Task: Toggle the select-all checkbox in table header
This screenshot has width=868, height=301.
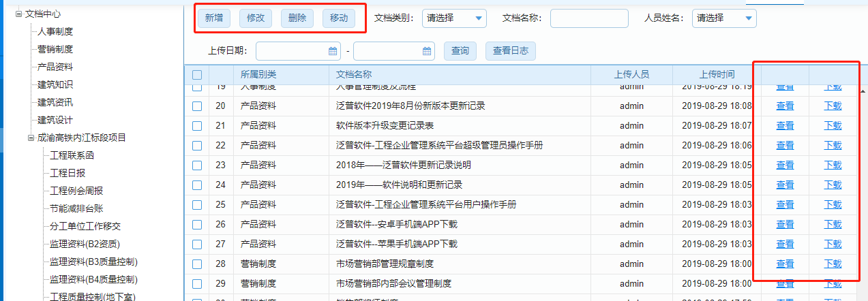Action: point(197,75)
